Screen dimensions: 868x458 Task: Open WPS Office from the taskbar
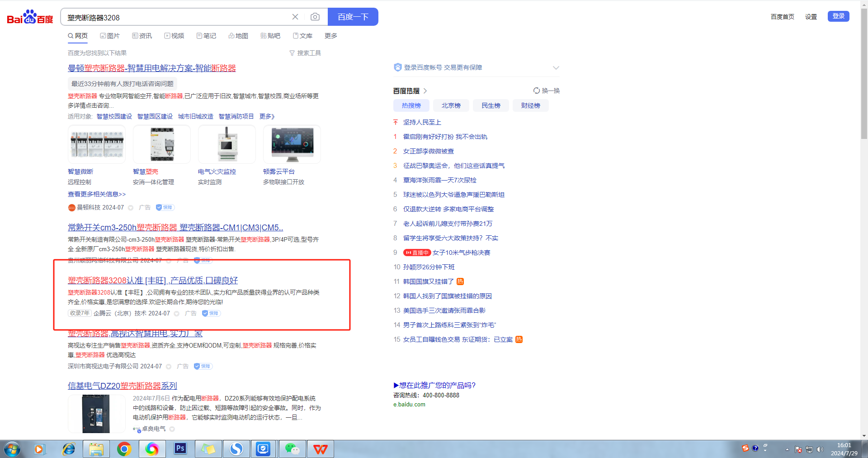320,449
